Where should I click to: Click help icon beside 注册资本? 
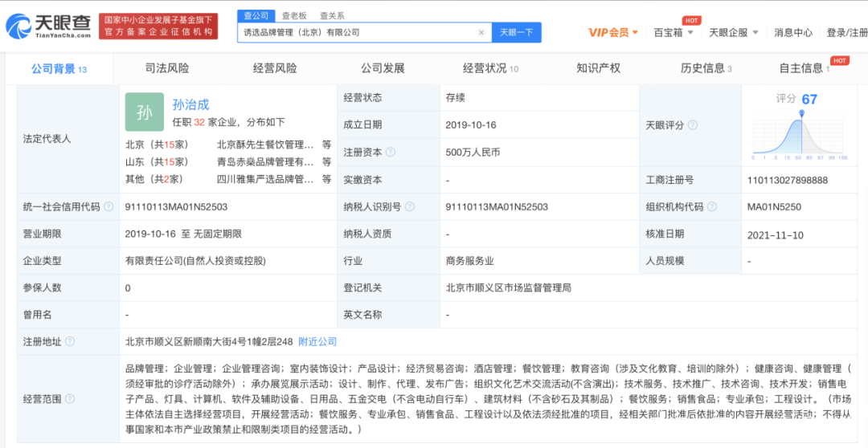pyautogui.click(x=391, y=153)
